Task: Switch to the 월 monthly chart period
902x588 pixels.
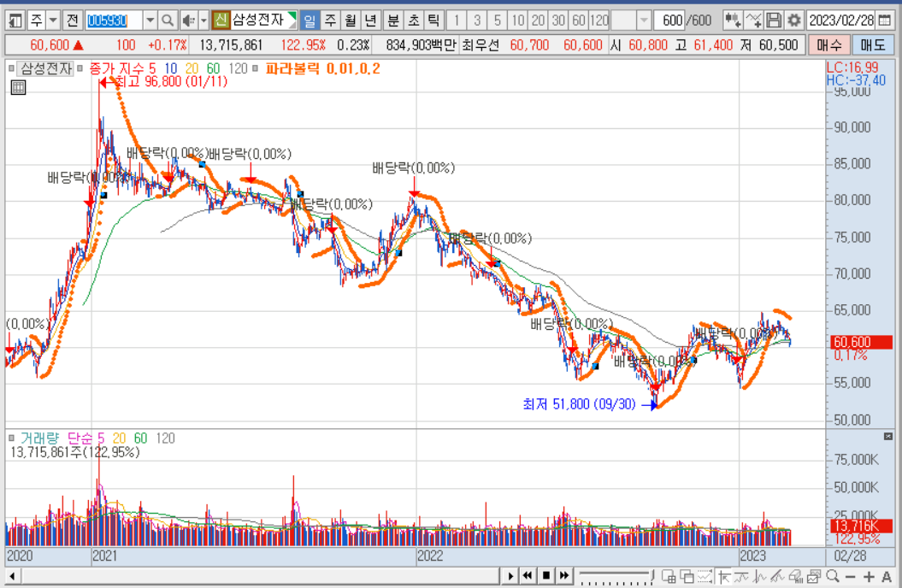Action: 351,21
